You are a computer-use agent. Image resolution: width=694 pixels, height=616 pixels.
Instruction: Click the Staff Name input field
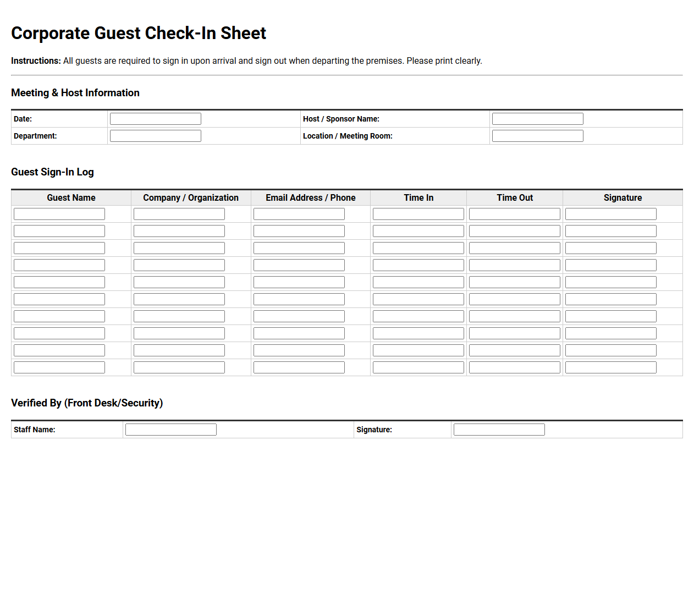(171, 430)
